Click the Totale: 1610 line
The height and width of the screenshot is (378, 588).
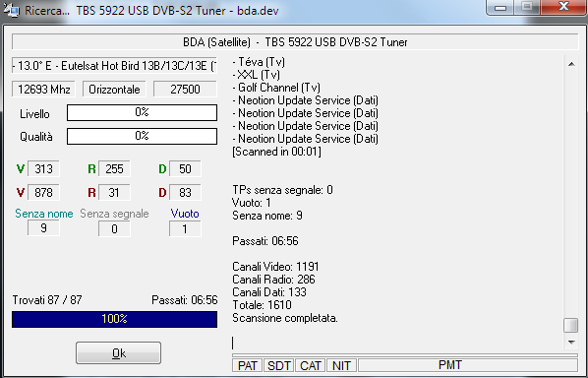coord(263,305)
